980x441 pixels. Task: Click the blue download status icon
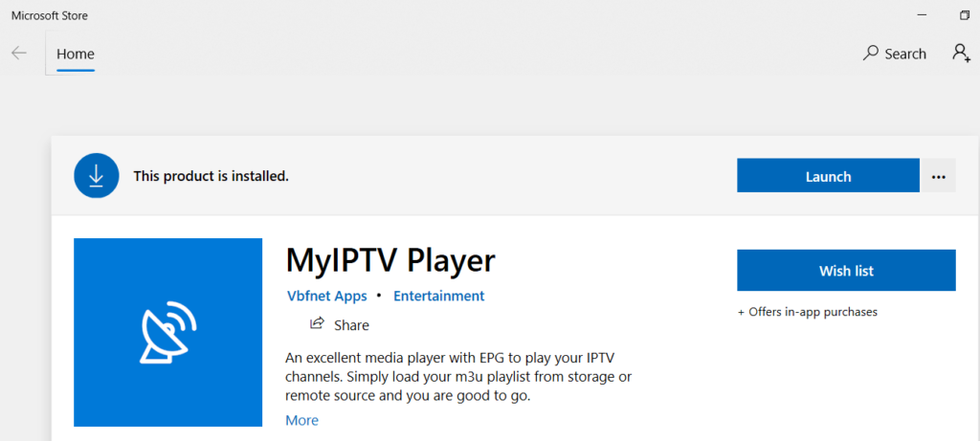click(x=97, y=176)
